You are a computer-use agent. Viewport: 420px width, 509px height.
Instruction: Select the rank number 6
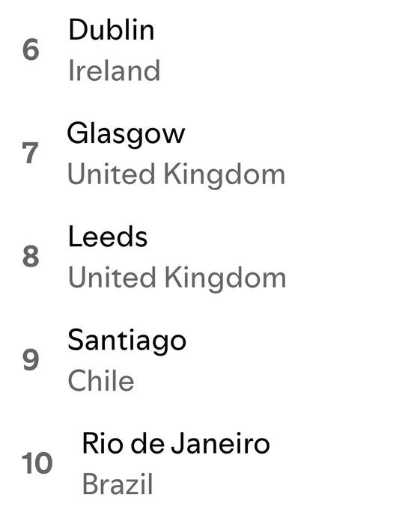pos(31,49)
